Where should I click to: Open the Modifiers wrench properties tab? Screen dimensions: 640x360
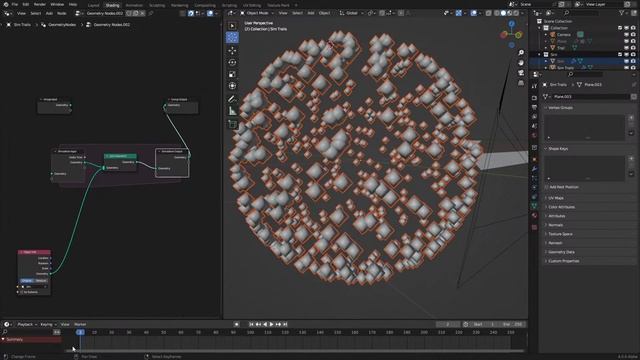coord(534,169)
